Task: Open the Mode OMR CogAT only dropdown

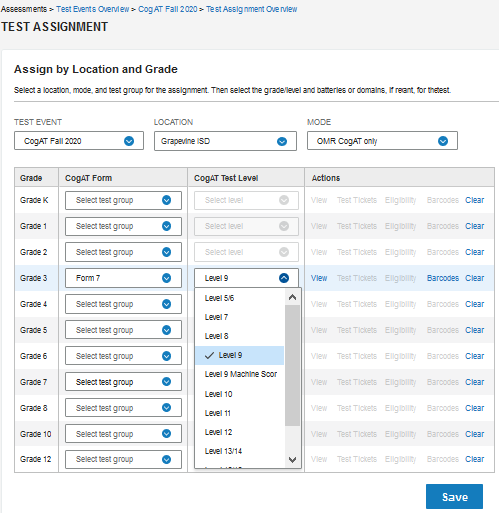Action: [382, 141]
